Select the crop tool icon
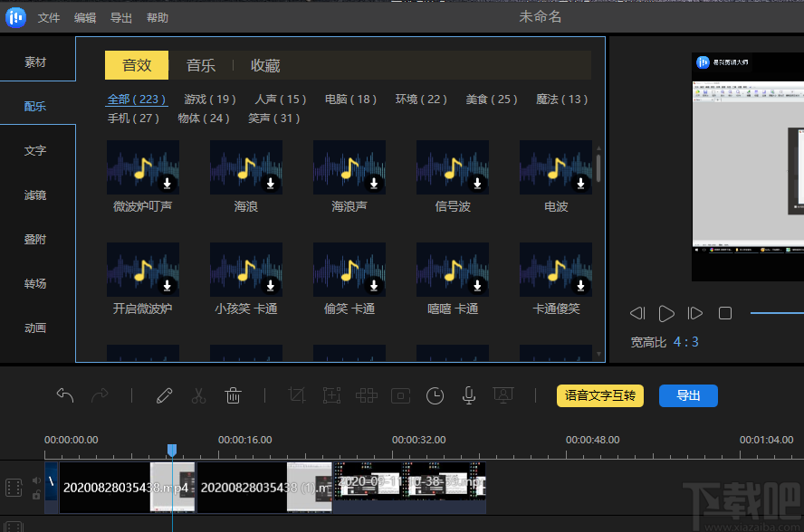Image resolution: width=804 pixels, height=532 pixels. [297, 395]
